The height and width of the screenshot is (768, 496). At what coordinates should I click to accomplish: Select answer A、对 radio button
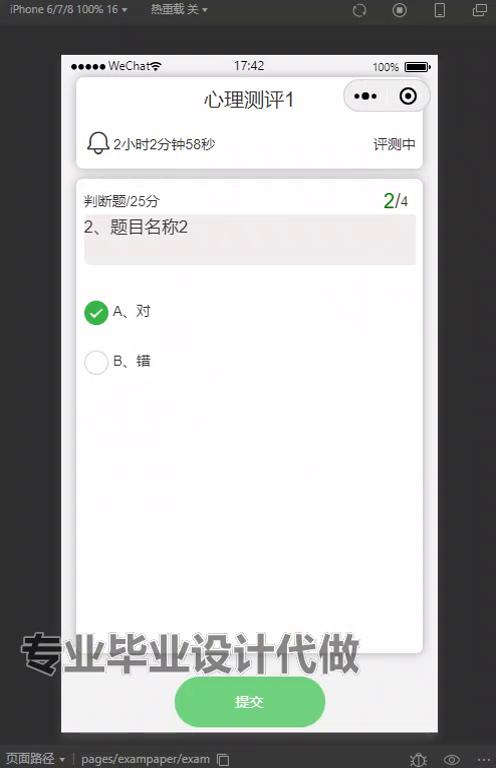96,312
